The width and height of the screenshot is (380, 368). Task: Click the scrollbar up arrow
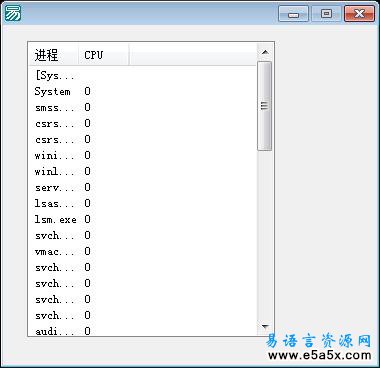click(265, 52)
